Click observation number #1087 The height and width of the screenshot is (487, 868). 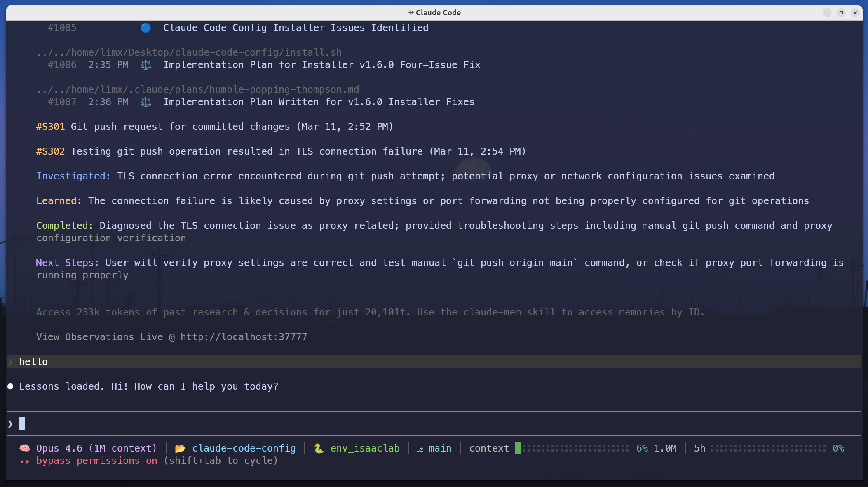[62, 102]
